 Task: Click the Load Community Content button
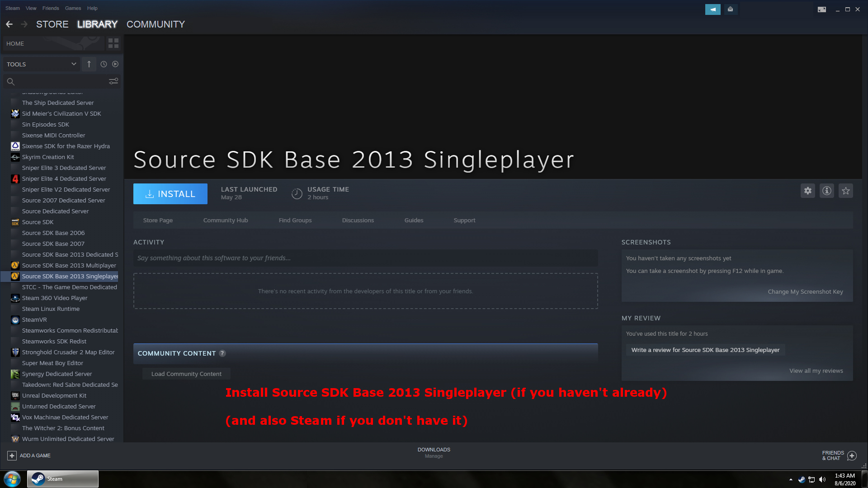pos(186,374)
